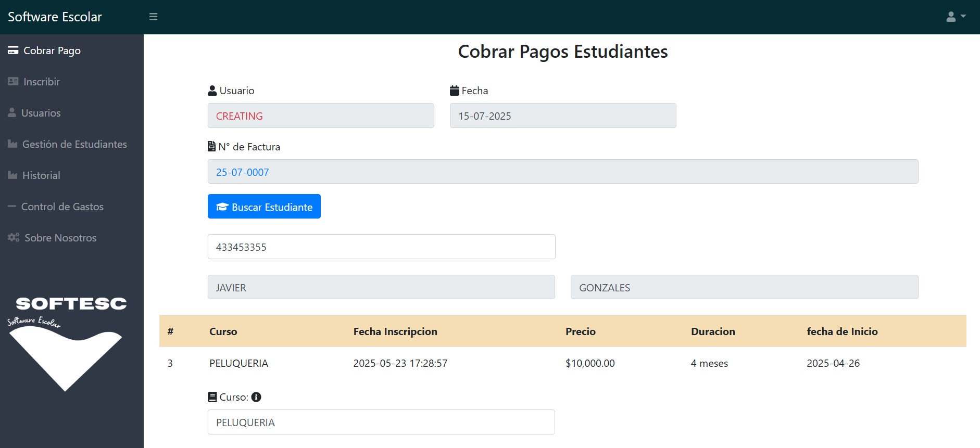
Task: Click the Sobre Nosotros gears icon
Action: [14, 238]
